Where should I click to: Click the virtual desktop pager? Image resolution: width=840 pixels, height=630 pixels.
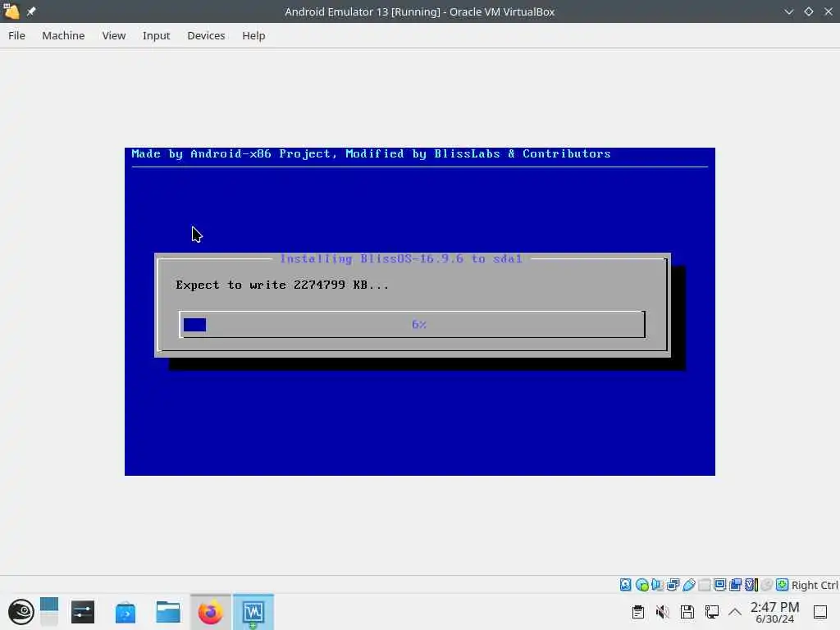(48, 612)
